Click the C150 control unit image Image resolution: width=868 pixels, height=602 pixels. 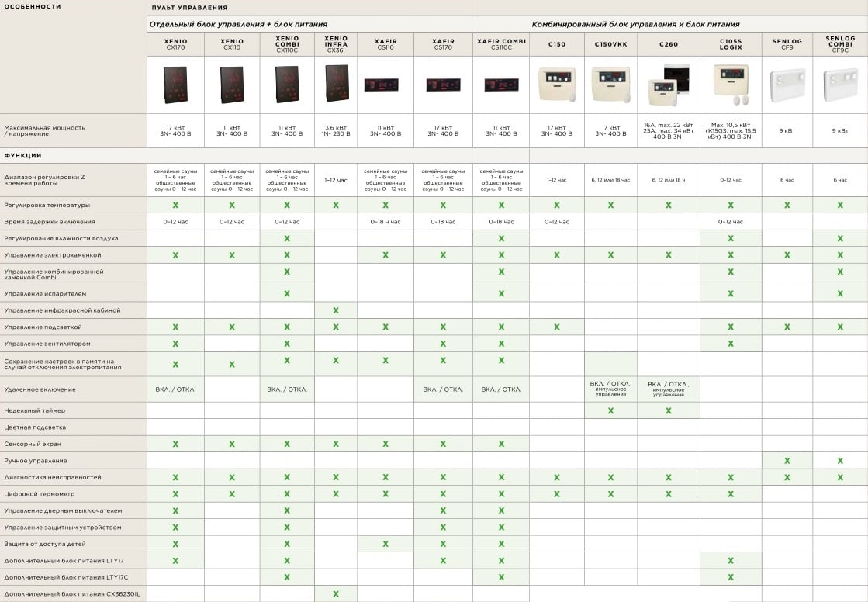coord(556,85)
